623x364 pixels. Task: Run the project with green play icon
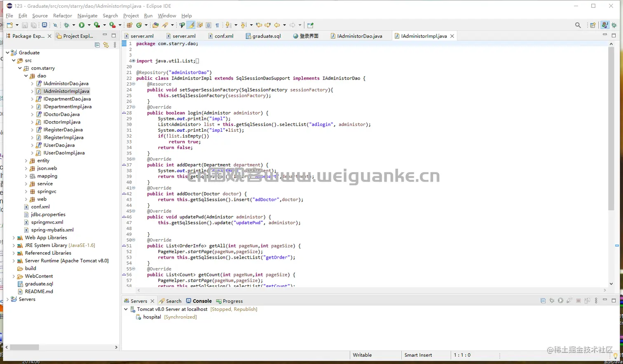[x=82, y=25]
